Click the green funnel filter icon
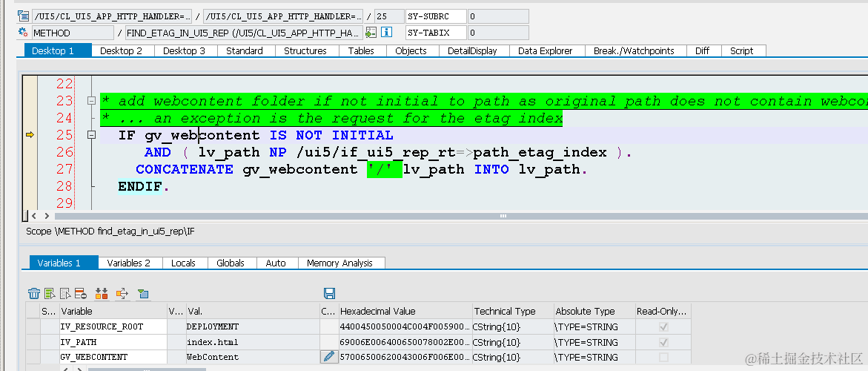 point(143,294)
